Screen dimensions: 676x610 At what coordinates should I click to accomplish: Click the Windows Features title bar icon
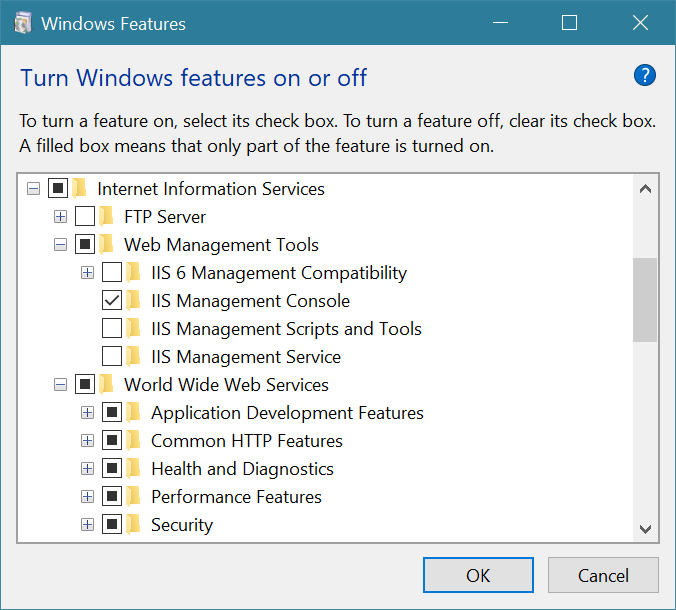point(22,23)
